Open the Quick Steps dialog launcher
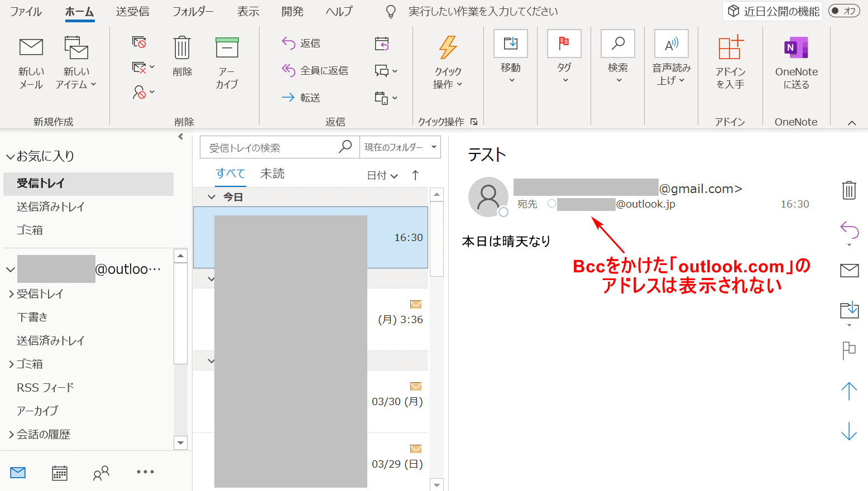 (x=474, y=122)
